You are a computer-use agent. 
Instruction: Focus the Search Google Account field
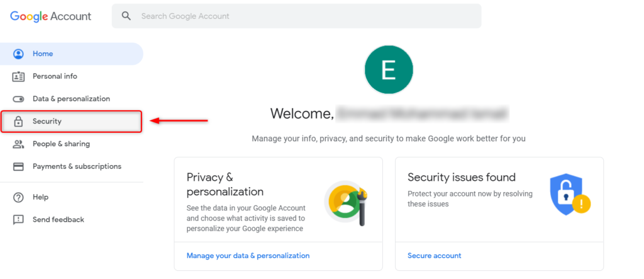[x=297, y=16]
